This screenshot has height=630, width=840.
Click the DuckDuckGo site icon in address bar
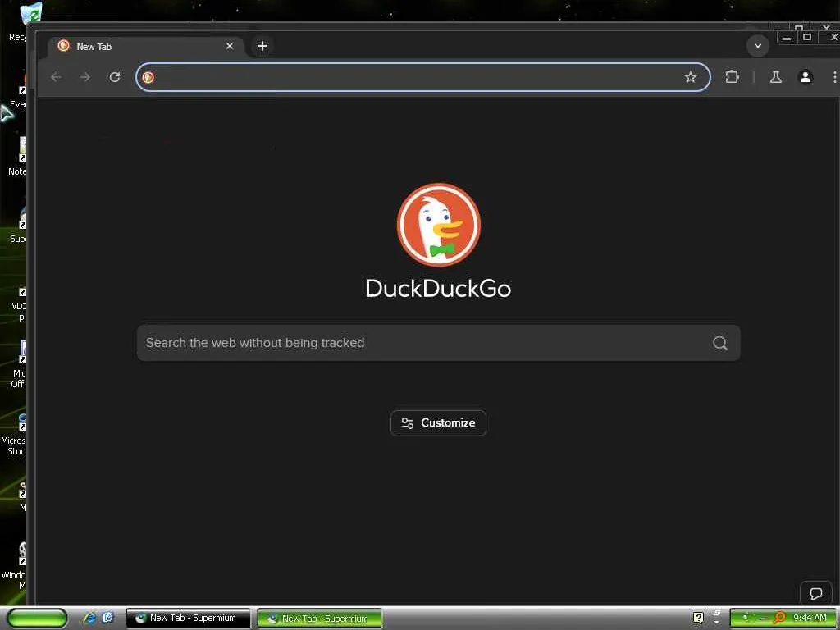(148, 77)
